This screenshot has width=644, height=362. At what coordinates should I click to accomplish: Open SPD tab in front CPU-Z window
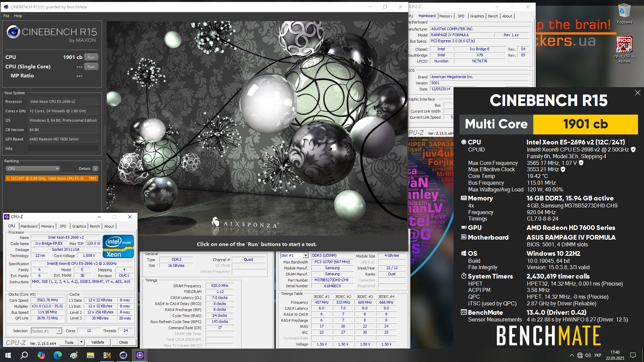[x=63, y=226]
